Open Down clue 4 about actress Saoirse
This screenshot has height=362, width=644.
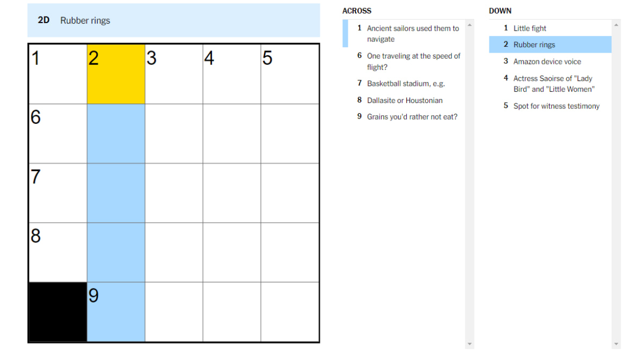(x=547, y=84)
